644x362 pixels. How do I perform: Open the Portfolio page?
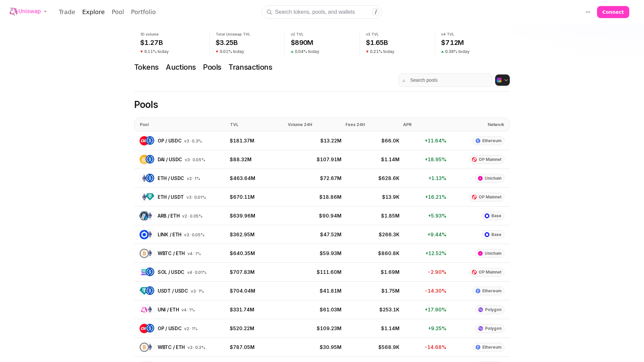pos(143,12)
